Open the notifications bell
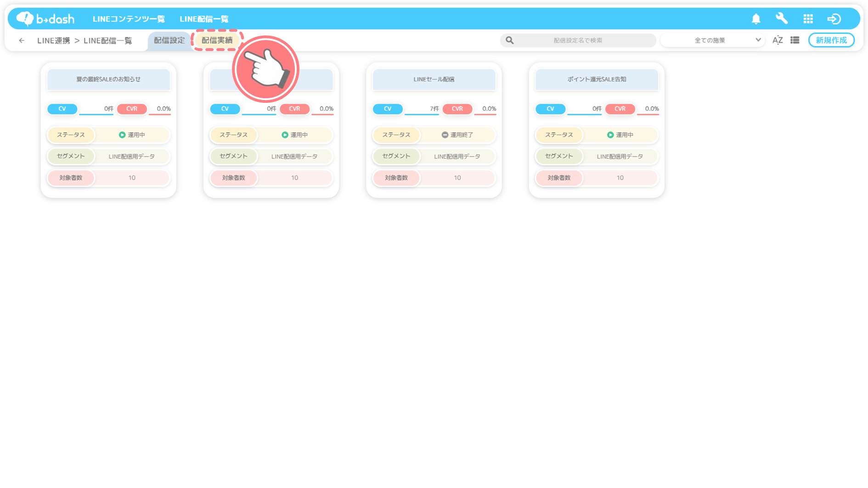The image size is (868, 488). click(756, 19)
